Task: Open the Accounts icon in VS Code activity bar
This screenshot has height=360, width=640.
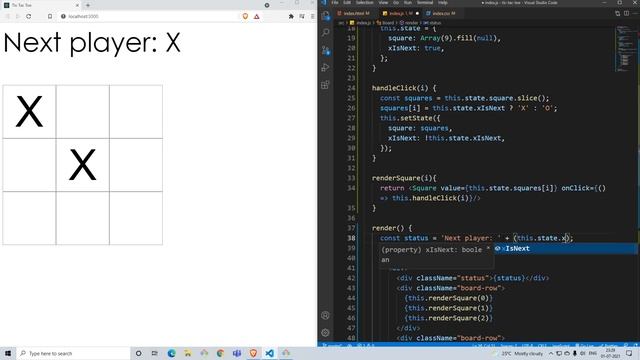Action: pos(325,315)
